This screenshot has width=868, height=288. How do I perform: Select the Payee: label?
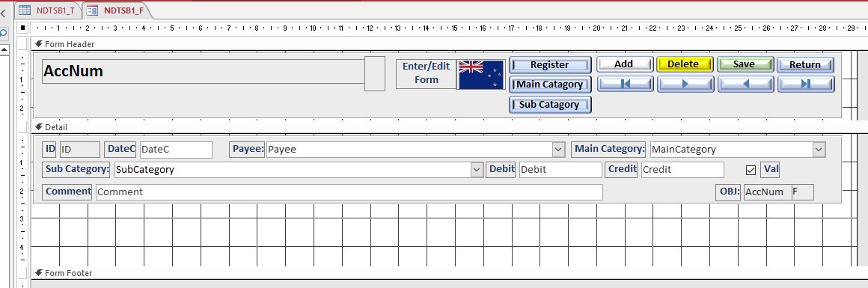[248, 149]
